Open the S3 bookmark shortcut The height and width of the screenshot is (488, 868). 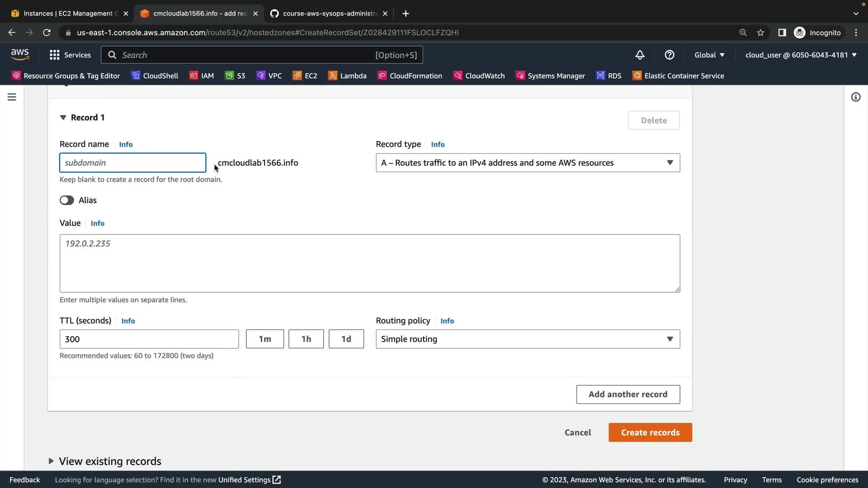tap(235, 75)
